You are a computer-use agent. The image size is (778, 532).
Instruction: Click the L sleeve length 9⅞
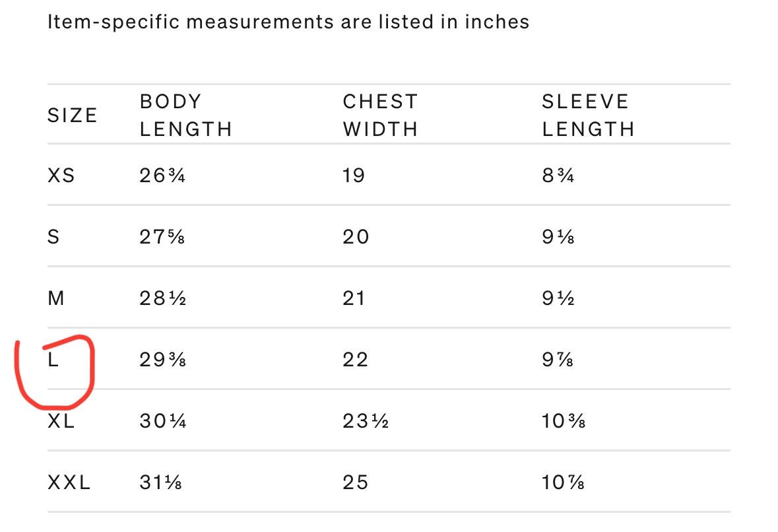pos(558,359)
